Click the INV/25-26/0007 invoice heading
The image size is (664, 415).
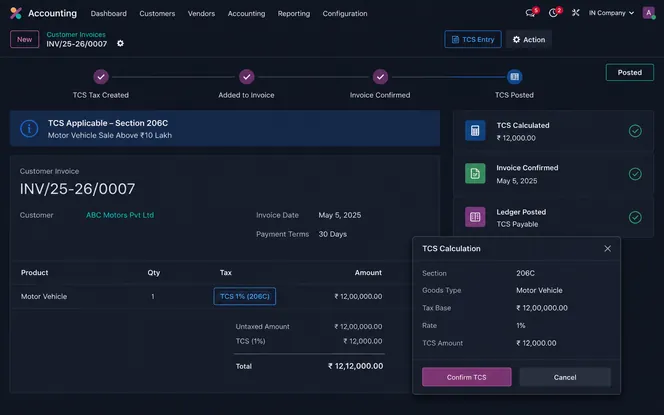click(77, 189)
